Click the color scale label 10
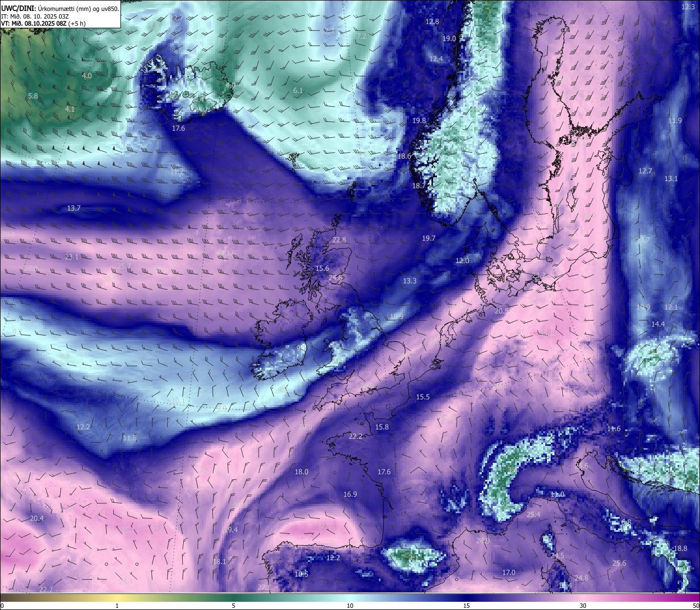Screen dimensions: 700x610 coord(350,606)
